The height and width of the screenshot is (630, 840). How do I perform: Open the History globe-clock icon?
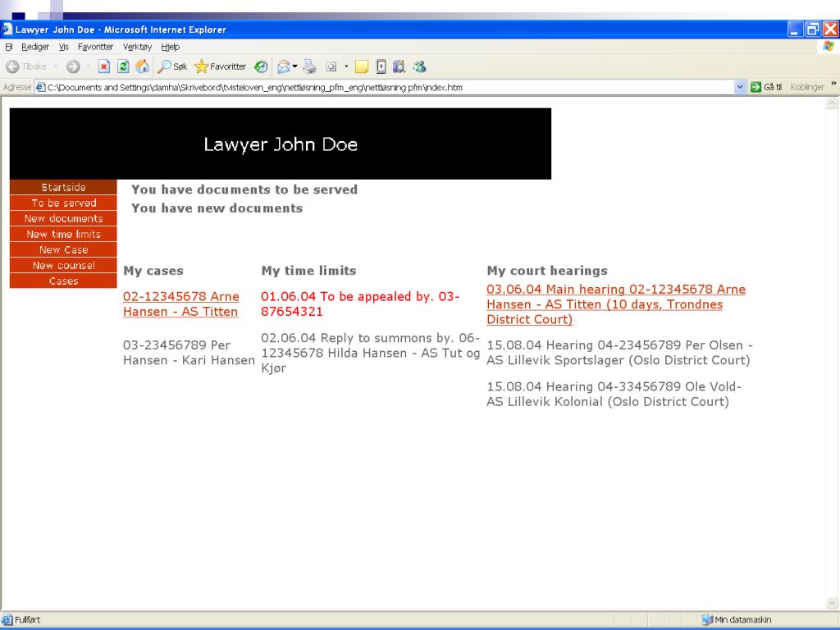click(261, 66)
